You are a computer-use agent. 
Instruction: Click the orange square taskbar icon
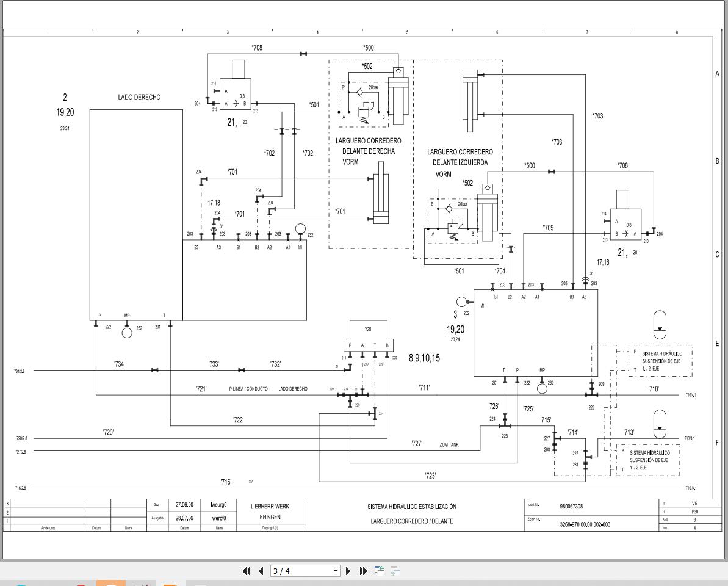pos(170,583)
